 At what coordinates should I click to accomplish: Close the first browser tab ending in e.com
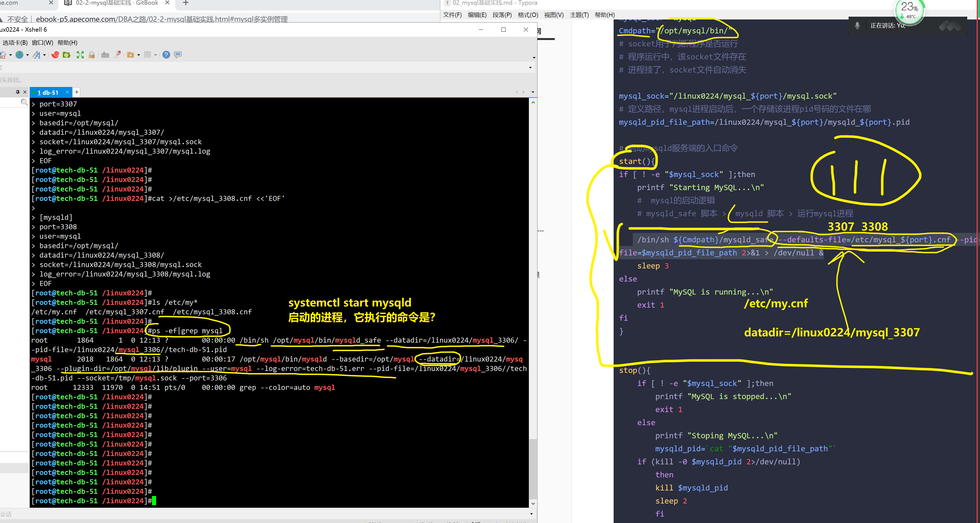tap(51, 3)
